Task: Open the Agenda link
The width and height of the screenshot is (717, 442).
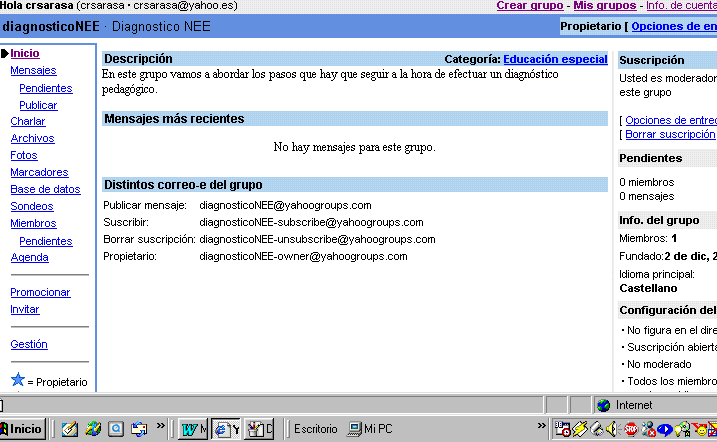Action: [x=29, y=257]
